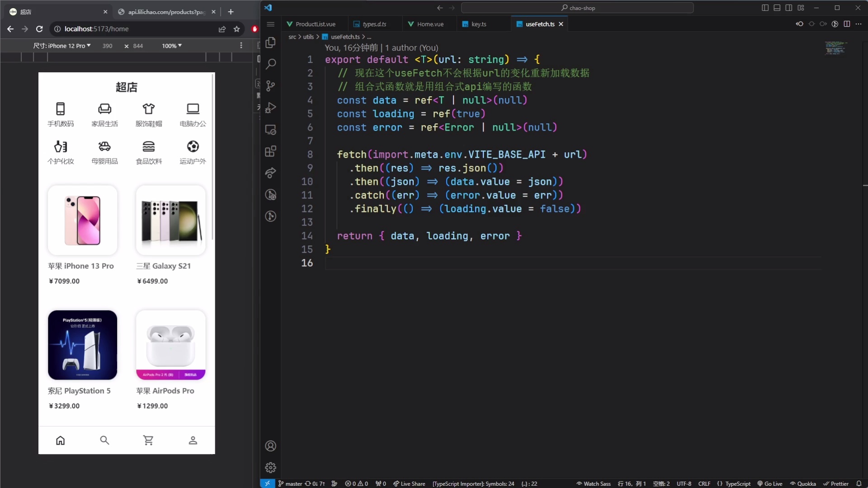
Task: Open the Explorer icon in activity bar
Action: point(270,42)
